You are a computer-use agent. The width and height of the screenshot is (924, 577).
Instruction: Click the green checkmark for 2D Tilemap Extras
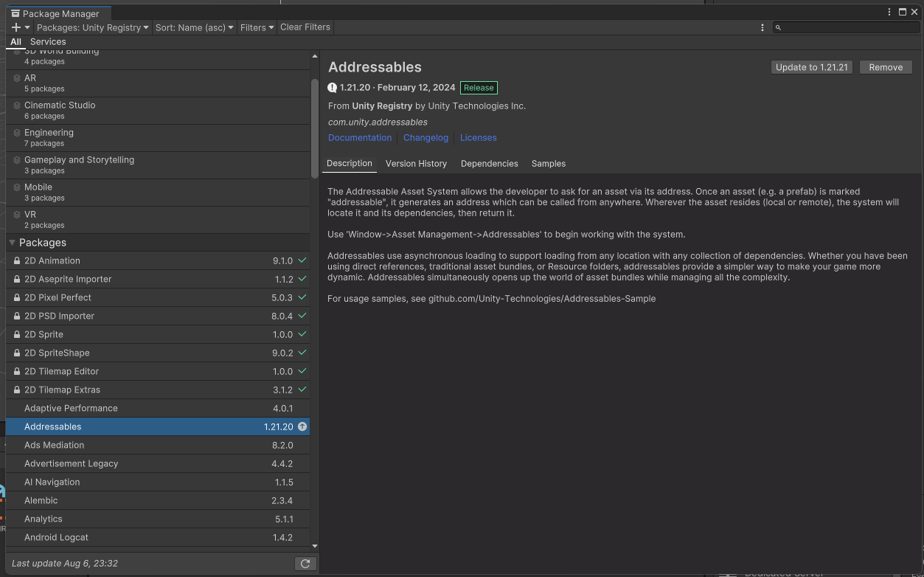click(x=302, y=390)
